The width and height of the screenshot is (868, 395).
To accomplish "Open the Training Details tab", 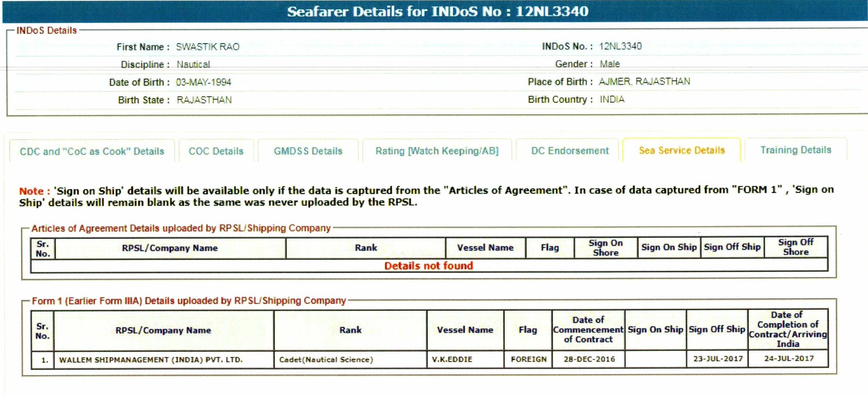I will (795, 150).
